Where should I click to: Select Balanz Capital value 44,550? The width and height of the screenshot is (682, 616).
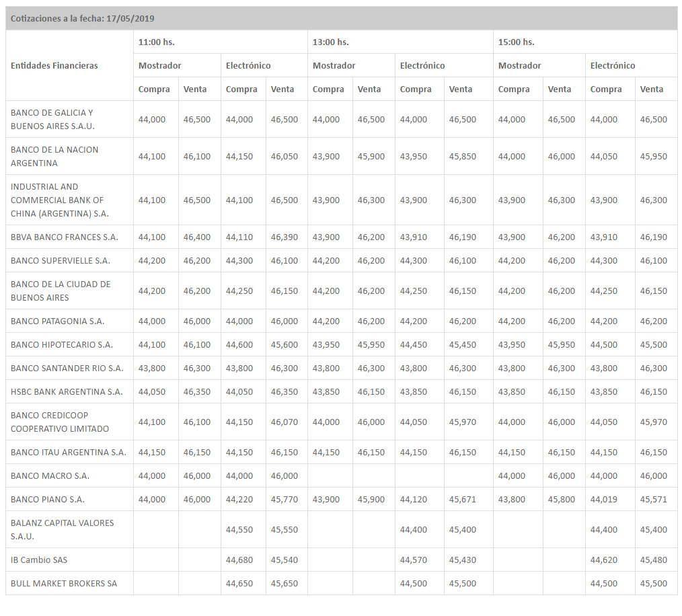click(x=239, y=529)
